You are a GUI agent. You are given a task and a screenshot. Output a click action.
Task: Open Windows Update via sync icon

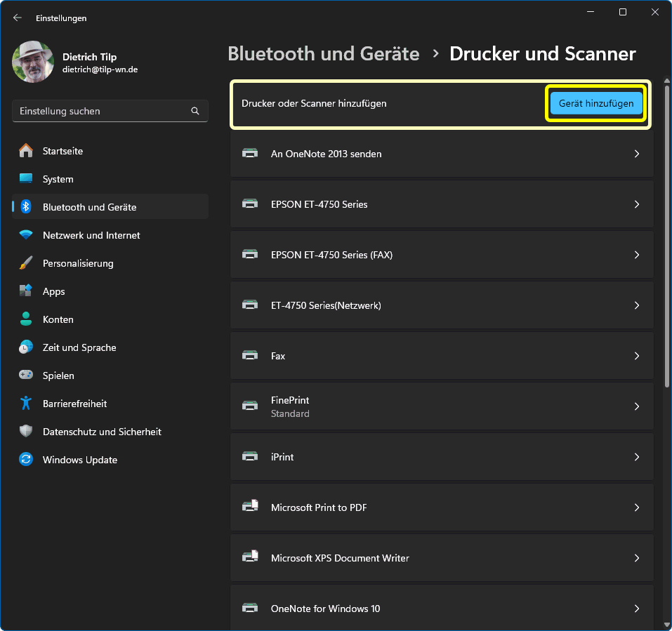[x=26, y=460]
